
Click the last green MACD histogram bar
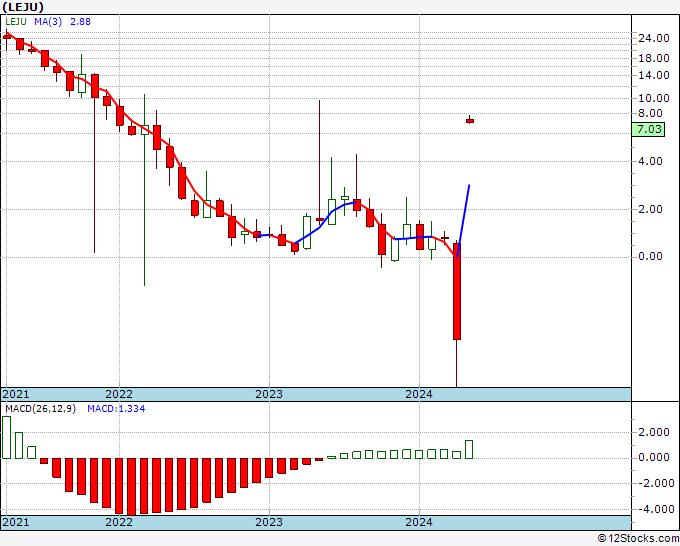(469, 449)
